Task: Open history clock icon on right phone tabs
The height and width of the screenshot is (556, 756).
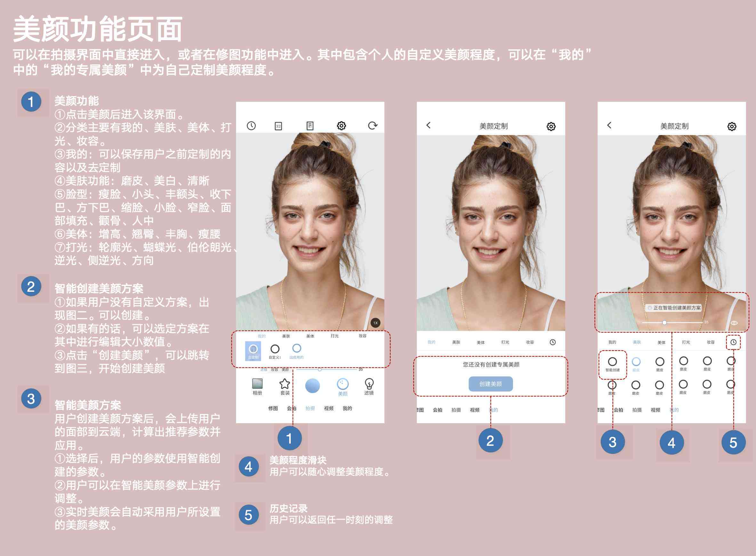Action: point(734,342)
